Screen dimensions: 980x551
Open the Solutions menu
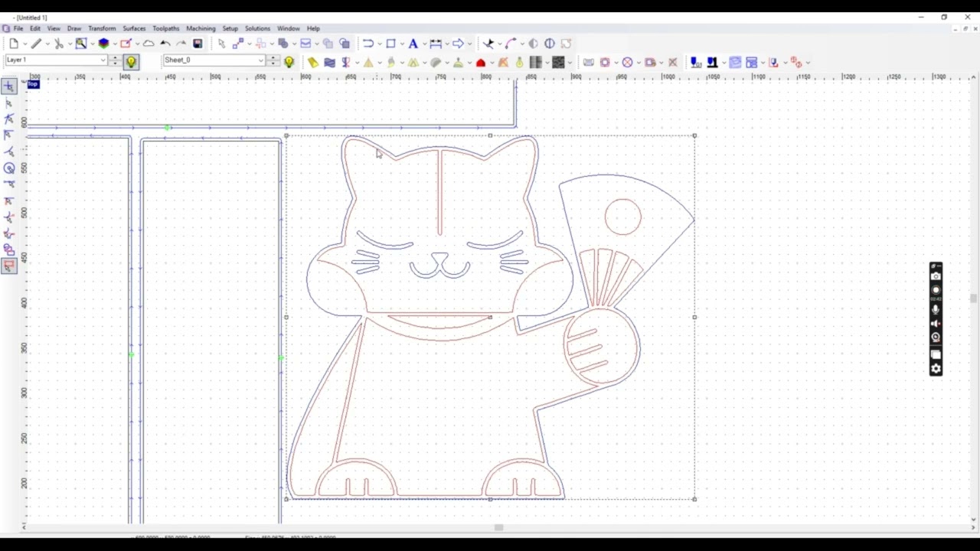pyautogui.click(x=257, y=28)
